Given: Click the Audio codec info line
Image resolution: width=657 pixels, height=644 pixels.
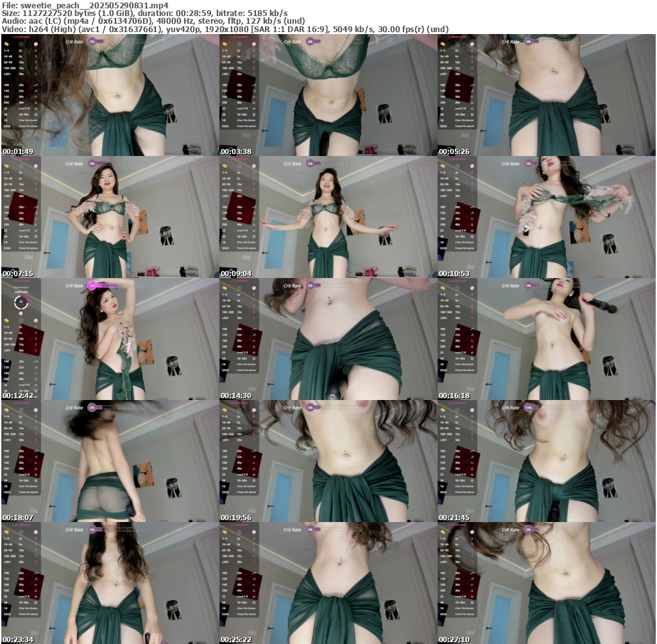Looking at the screenshot, I should 154,21.
